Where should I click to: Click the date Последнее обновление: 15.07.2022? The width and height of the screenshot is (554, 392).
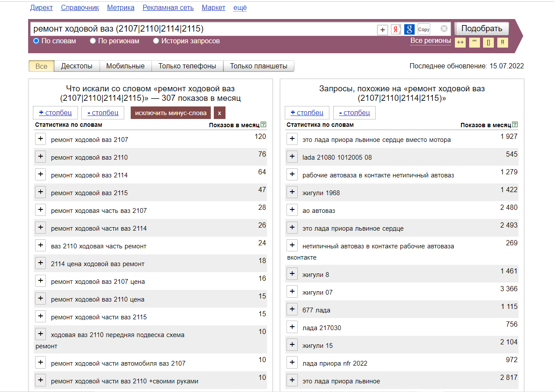point(467,66)
